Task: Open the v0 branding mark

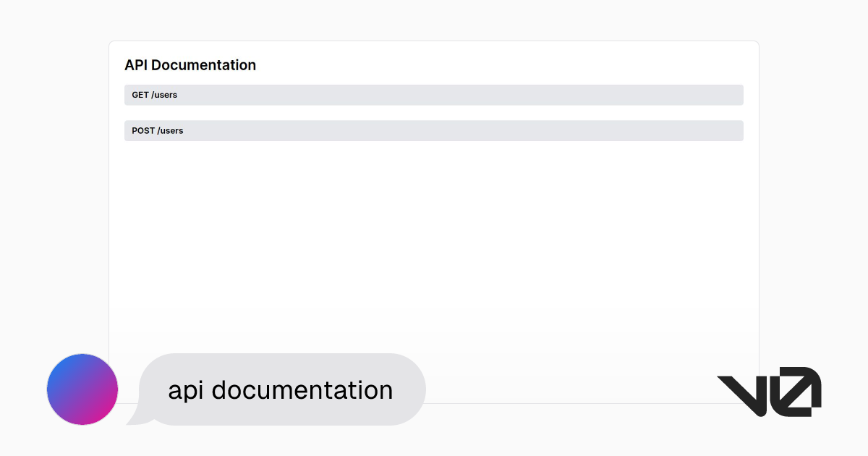Action: pyautogui.click(x=769, y=391)
